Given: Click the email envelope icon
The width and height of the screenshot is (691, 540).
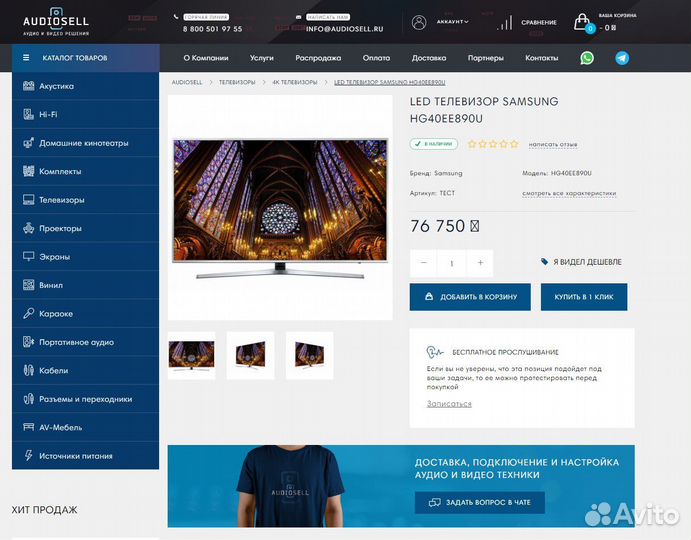Looking at the screenshot, I should 299,17.
